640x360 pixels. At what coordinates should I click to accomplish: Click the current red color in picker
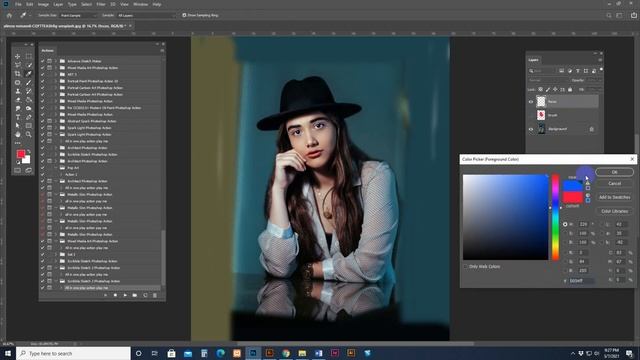pos(573,198)
